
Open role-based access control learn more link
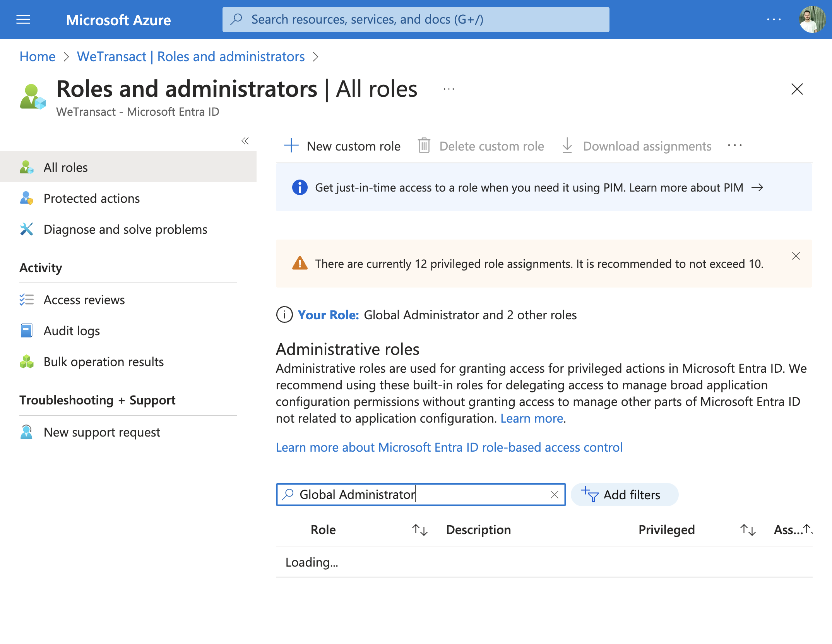pyautogui.click(x=449, y=447)
